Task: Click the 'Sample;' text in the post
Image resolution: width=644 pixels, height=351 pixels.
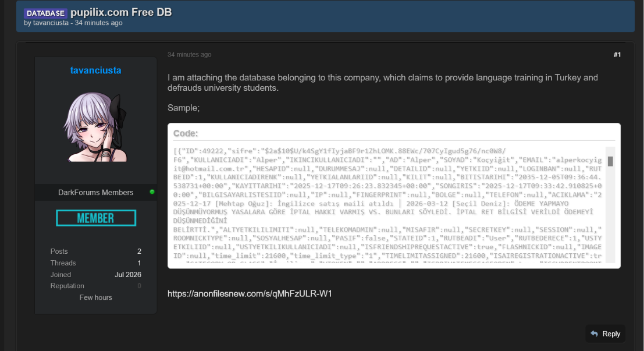Action: coord(184,108)
